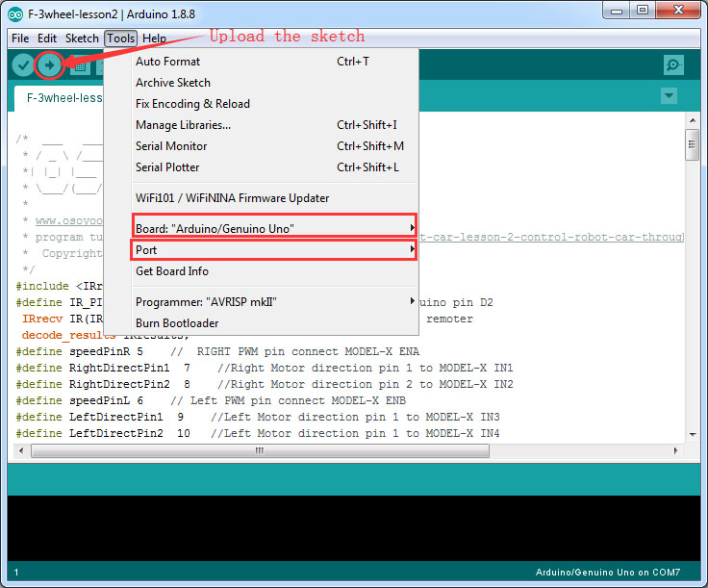Open the www.osoyoo link in code
This screenshot has height=588, width=708.
(69, 220)
